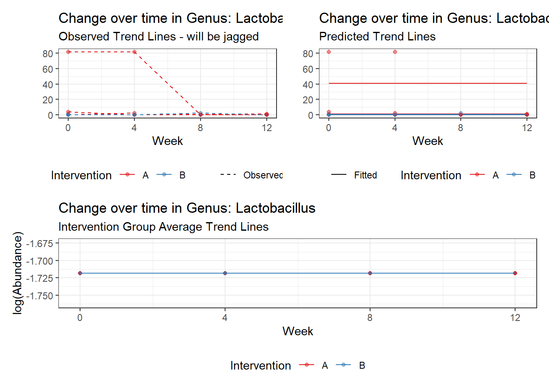The width and height of the screenshot is (549, 392).
Task: Select week 4 point near 80 in Predicted plot
Action: point(395,52)
